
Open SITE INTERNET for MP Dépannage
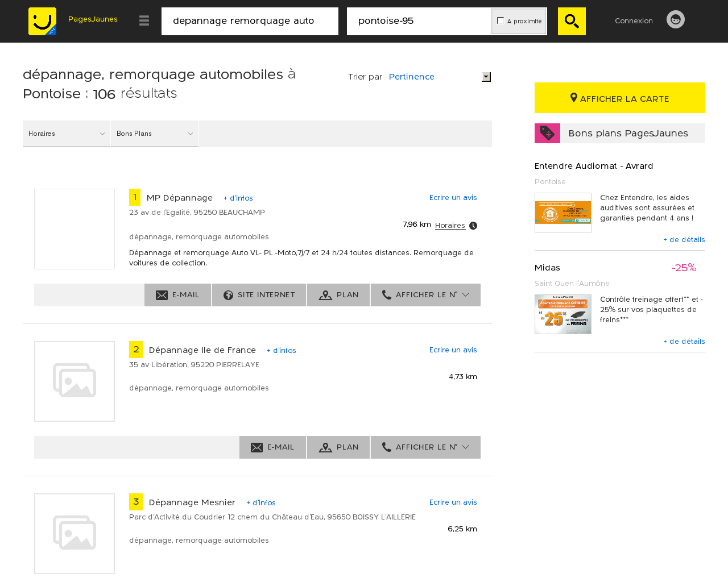(x=259, y=295)
